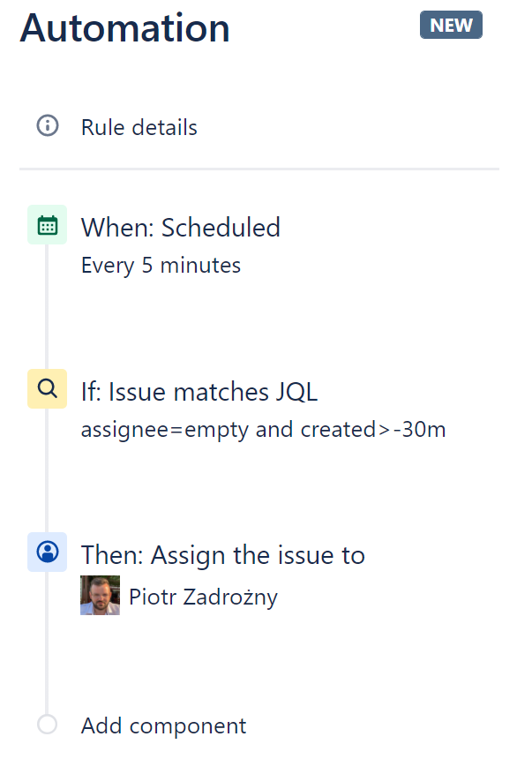Open the If: Issue matches JQL condition
532x774 pixels.
(199, 391)
